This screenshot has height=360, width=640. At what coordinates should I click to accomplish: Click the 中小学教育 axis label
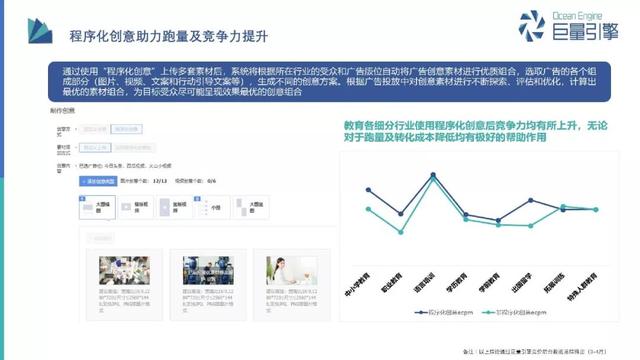(x=357, y=284)
